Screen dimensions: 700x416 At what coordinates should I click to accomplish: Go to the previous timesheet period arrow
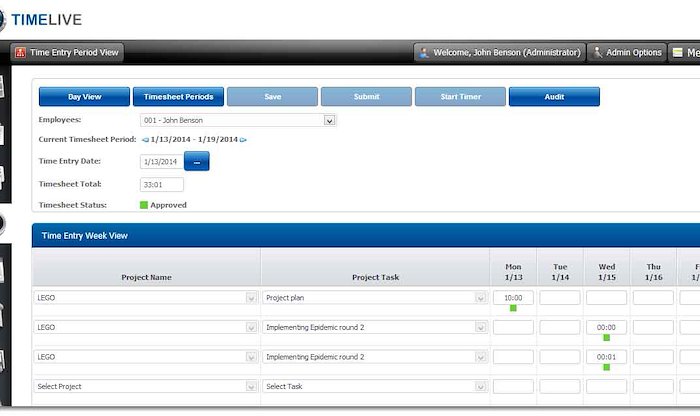tap(145, 140)
